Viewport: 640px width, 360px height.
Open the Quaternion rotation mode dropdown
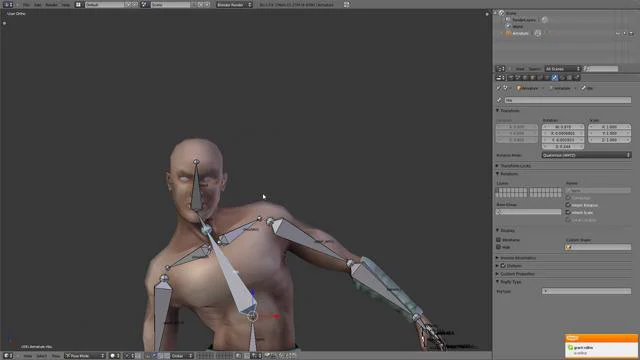(x=586, y=155)
